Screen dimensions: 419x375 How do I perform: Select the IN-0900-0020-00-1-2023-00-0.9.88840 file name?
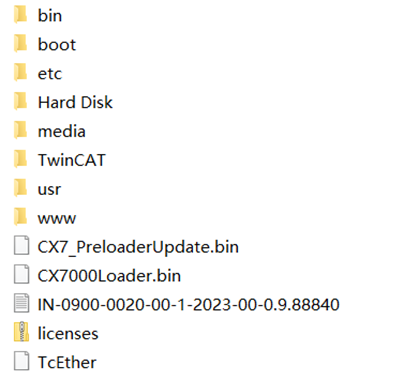tap(189, 305)
